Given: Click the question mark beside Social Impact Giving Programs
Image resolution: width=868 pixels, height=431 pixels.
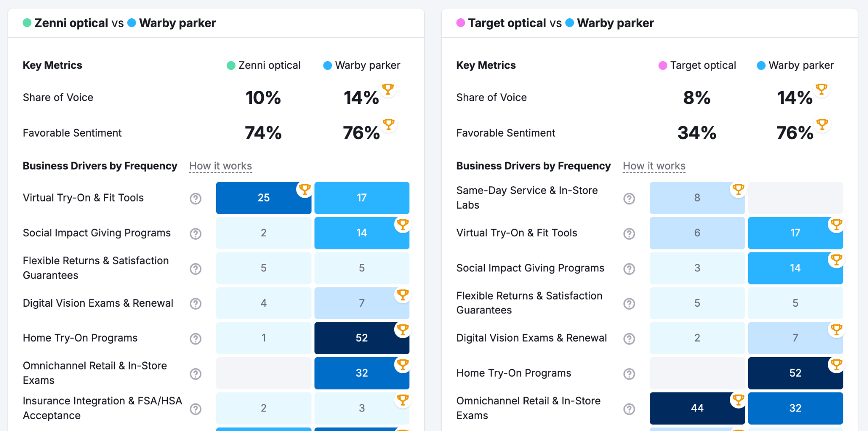Looking at the screenshot, I should [x=195, y=233].
